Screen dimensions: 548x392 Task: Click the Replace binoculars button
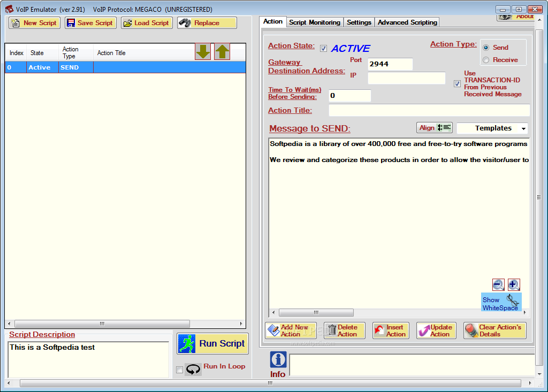pos(207,23)
